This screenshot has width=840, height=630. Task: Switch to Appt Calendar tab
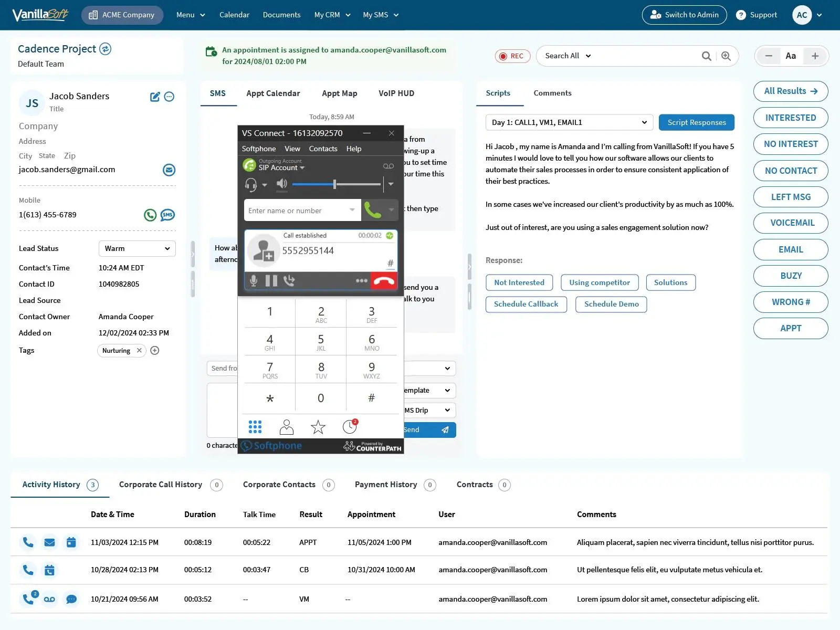(x=273, y=93)
